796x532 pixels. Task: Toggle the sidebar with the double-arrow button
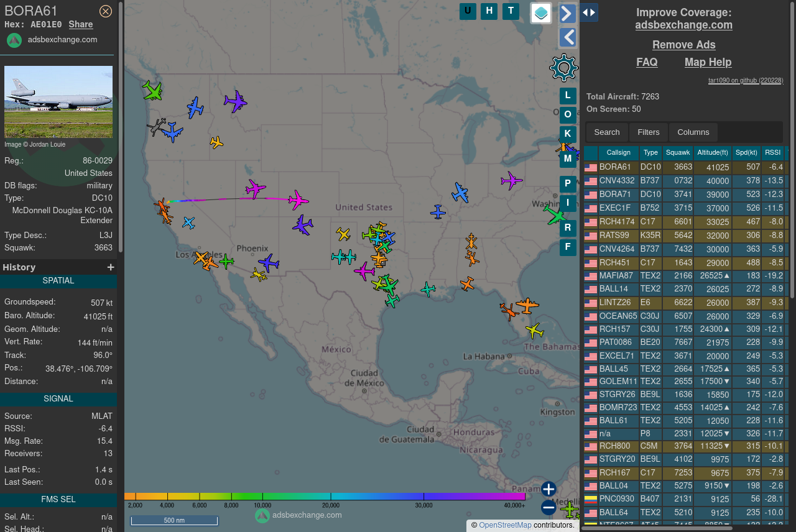pyautogui.click(x=589, y=12)
